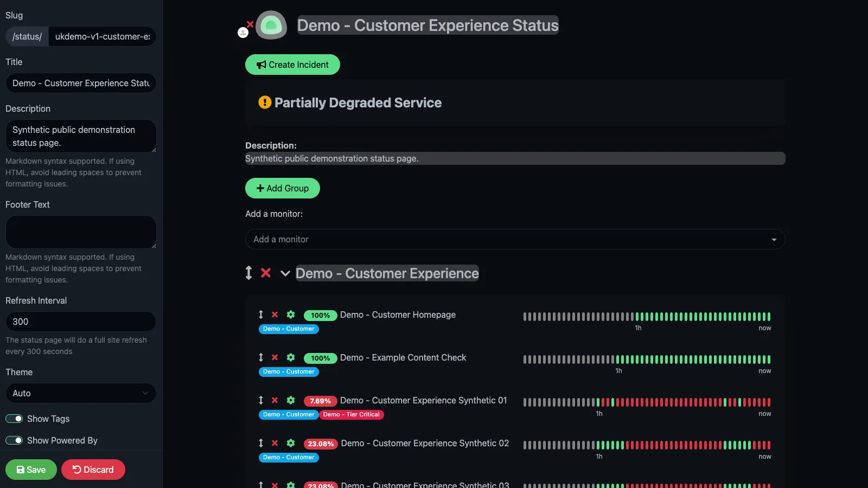The width and height of the screenshot is (868, 488).
Task: Click the 23.08% badge for Synthetic 02
Action: tap(321, 444)
